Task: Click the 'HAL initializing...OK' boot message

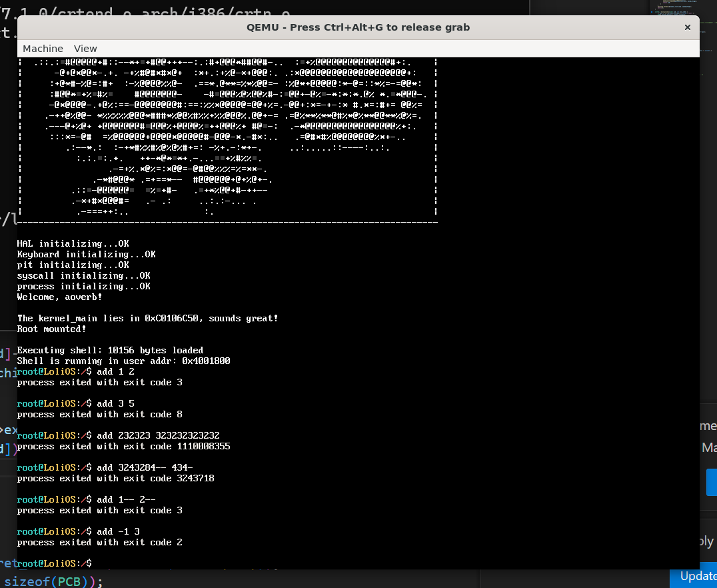Action: [73, 243]
